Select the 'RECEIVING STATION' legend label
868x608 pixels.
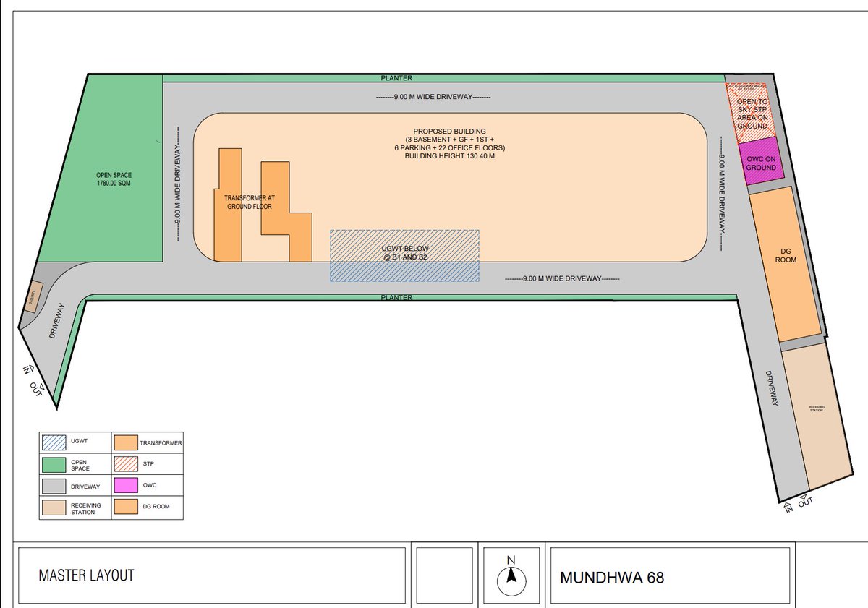(87, 508)
